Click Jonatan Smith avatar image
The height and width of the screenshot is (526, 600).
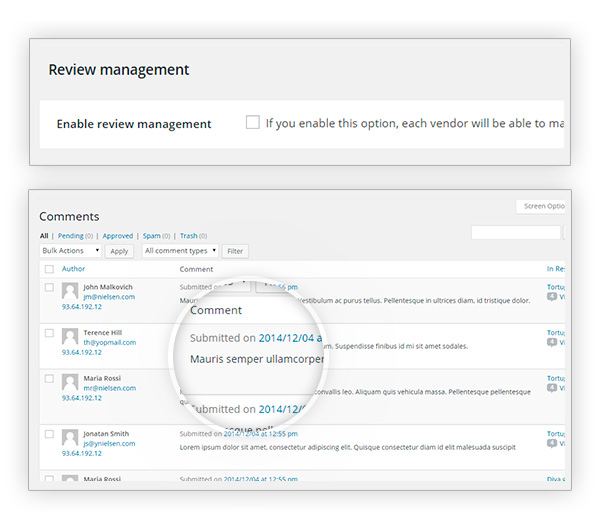click(70, 438)
